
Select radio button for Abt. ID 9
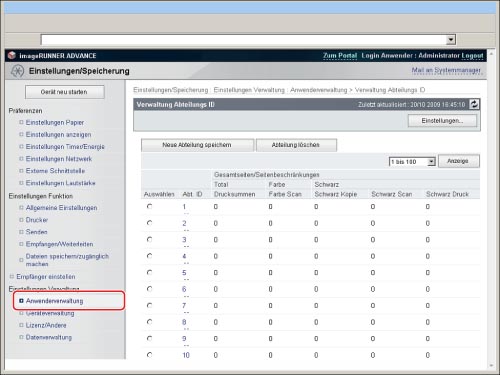[x=149, y=339]
